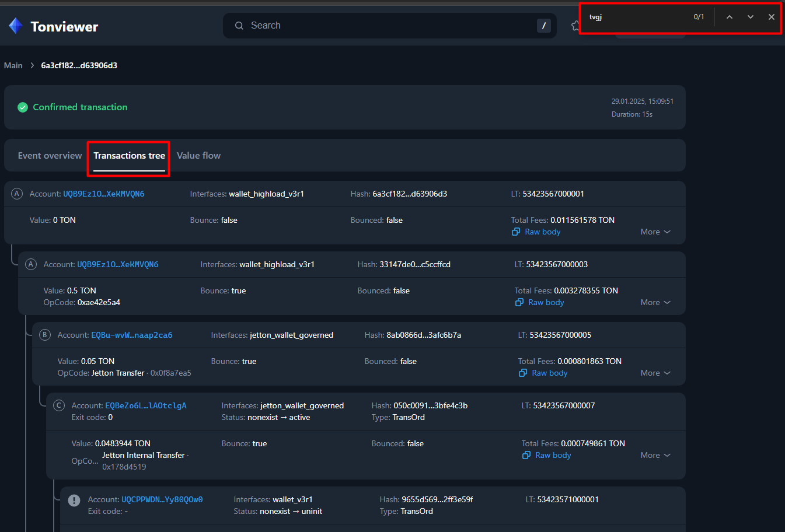Click the circled C node icon

(x=59, y=405)
